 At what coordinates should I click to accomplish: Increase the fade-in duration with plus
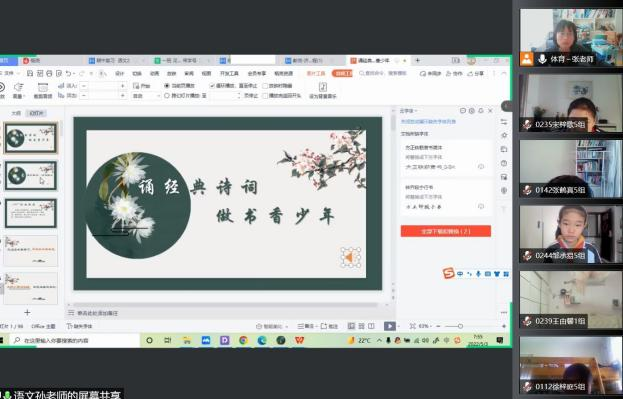click(x=123, y=86)
